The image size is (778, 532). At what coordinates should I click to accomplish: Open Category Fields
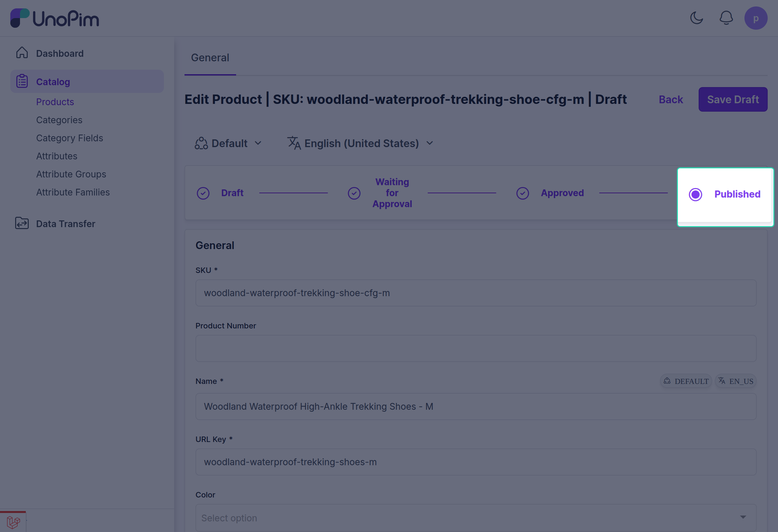click(70, 138)
